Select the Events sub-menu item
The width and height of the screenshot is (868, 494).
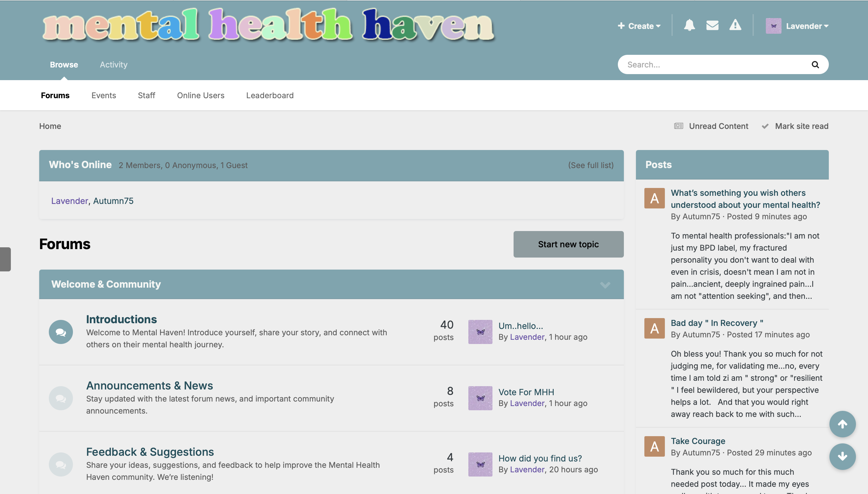(104, 95)
